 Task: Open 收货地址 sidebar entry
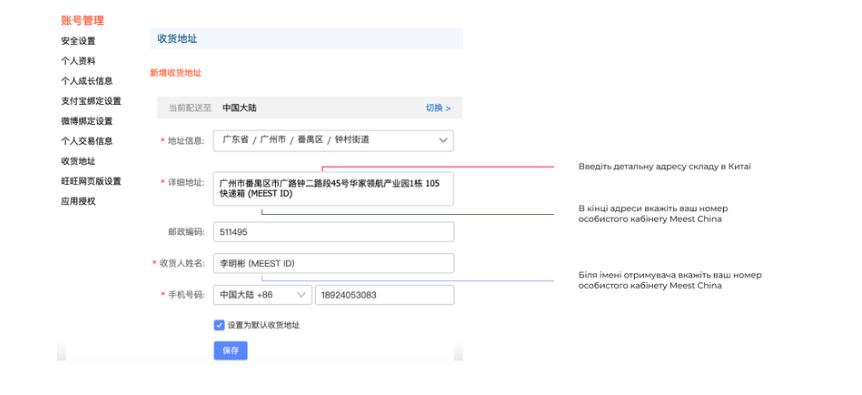[x=78, y=161]
